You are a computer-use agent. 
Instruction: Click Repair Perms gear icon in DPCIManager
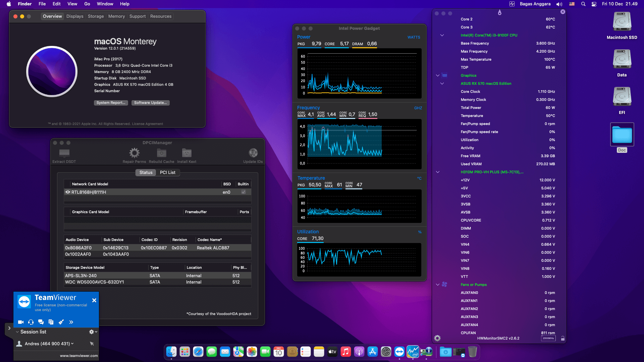pyautogui.click(x=134, y=153)
